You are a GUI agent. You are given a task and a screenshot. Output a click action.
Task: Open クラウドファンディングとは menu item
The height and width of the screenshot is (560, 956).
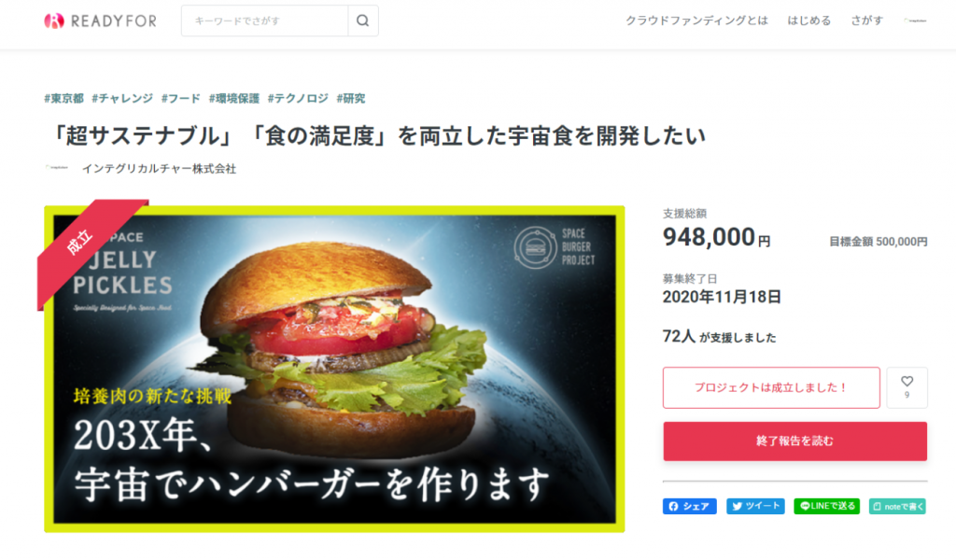click(696, 21)
